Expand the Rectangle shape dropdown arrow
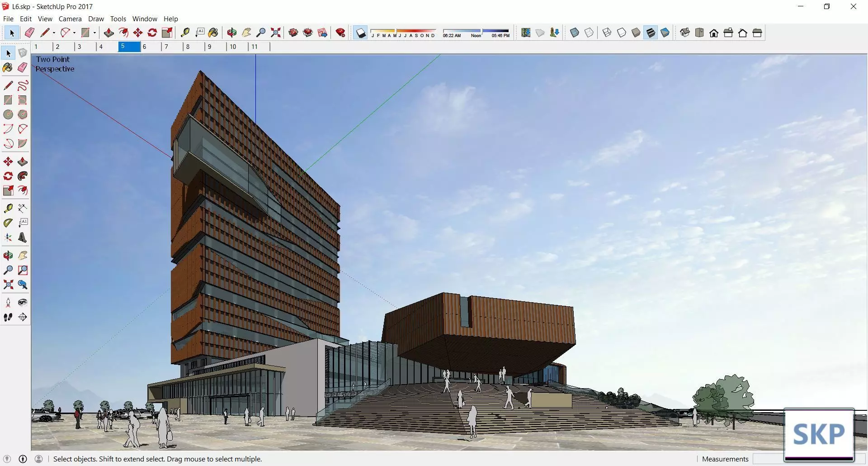The image size is (868, 466). (x=94, y=33)
